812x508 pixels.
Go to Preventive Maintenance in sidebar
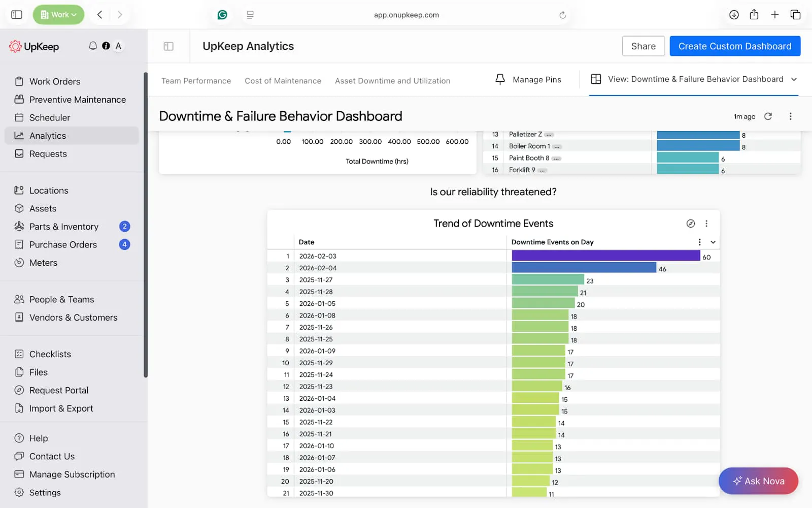tap(77, 100)
